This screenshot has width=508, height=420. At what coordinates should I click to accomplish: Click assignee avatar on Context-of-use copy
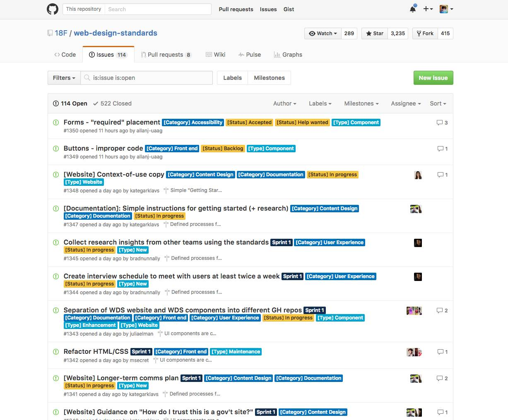[418, 175]
